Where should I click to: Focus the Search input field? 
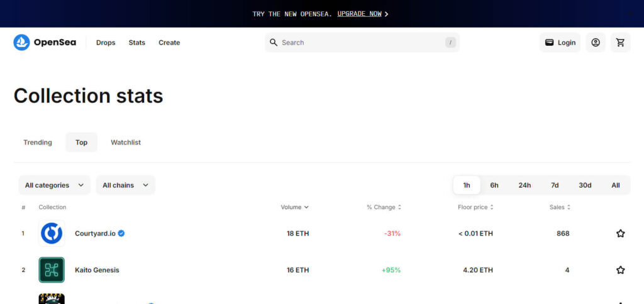tap(362, 42)
